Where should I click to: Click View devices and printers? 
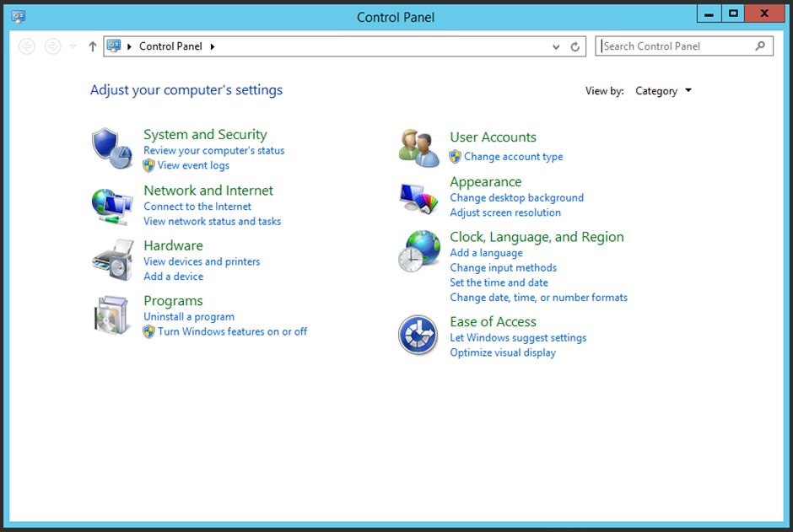(202, 261)
